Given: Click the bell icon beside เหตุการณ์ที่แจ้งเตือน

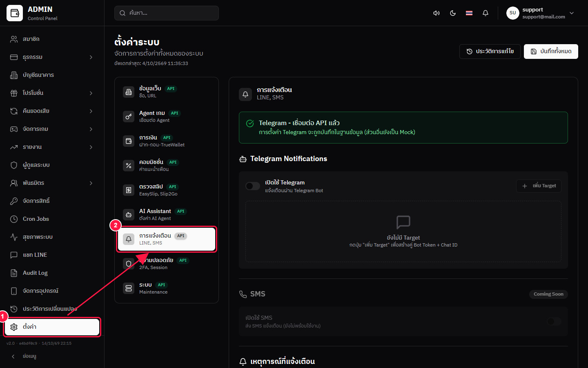Looking at the screenshot, I should [x=243, y=362].
